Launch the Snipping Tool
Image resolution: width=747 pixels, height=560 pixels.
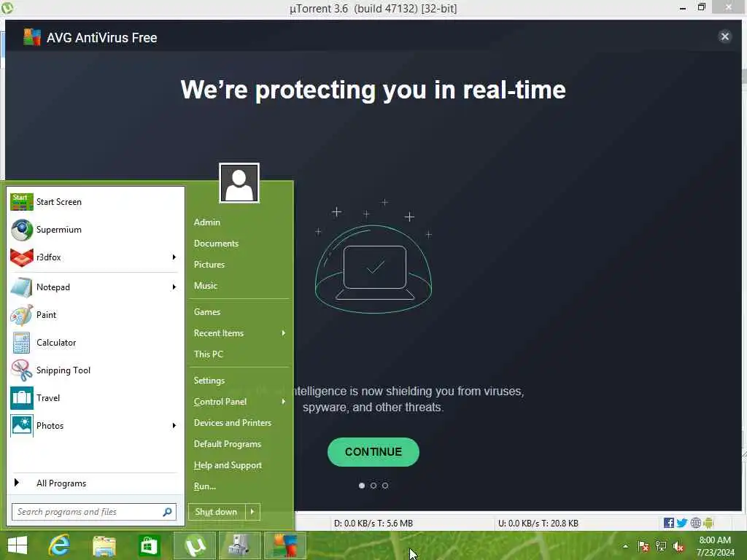coord(94,370)
